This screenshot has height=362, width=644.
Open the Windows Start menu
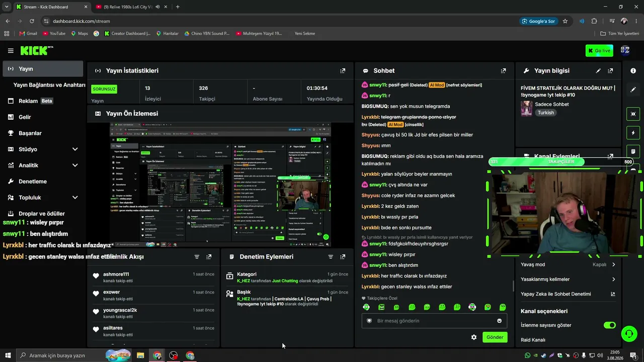pyautogui.click(x=8, y=355)
